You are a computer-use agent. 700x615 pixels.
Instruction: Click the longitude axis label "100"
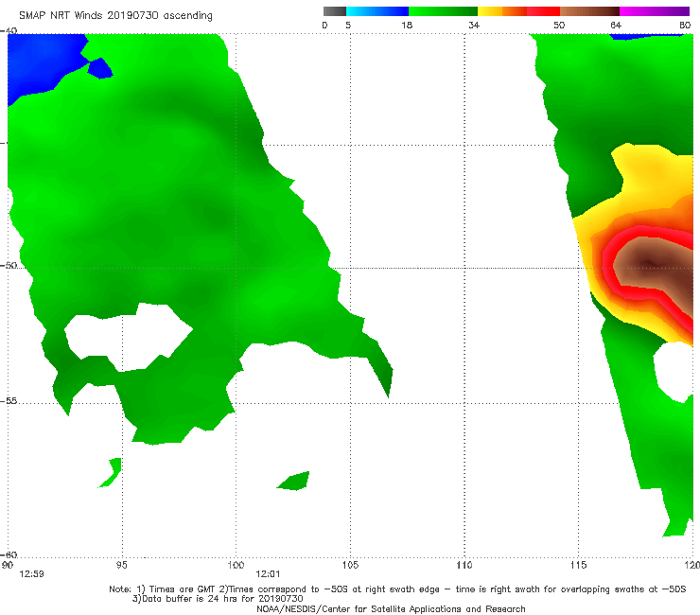(x=236, y=566)
